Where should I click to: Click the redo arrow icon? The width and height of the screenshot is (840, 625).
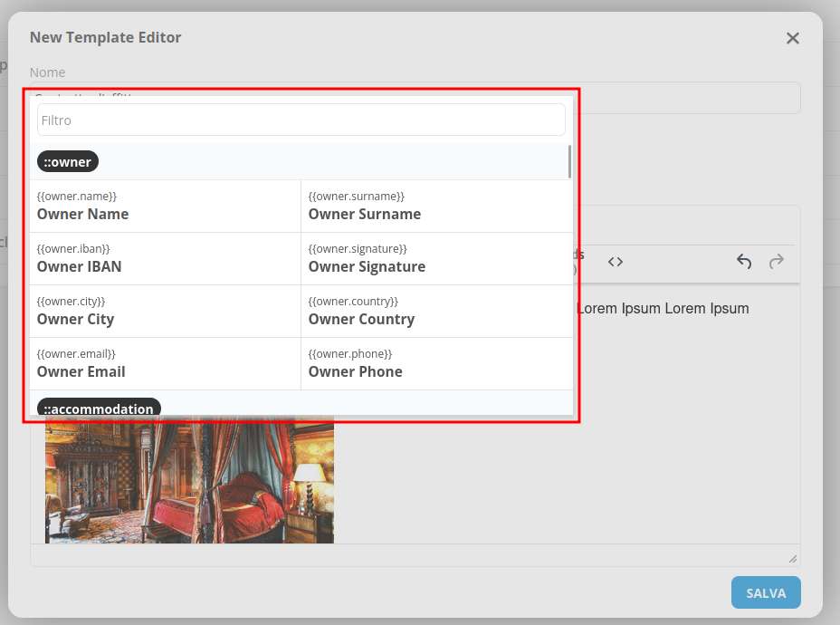point(776,262)
